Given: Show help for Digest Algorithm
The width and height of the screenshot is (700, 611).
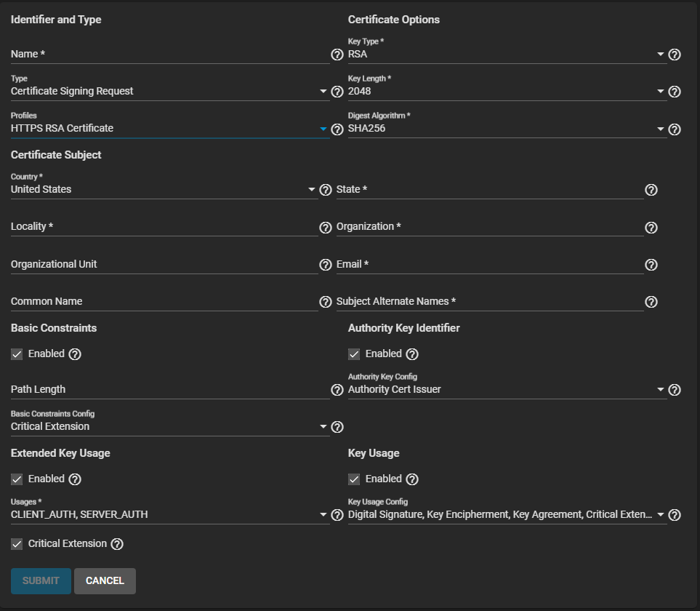Looking at the screenshot, I should coord(674,129).
